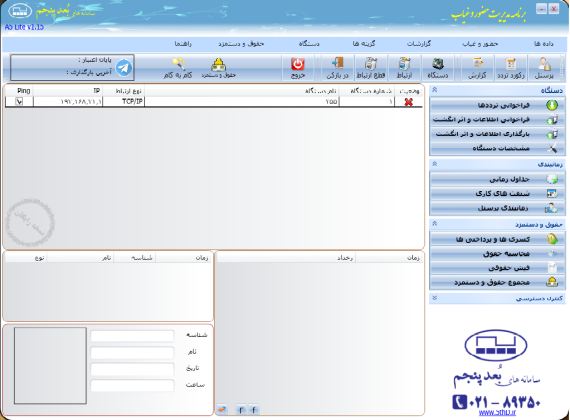Launch the گام به گام wizard icon

coord(178,68)
